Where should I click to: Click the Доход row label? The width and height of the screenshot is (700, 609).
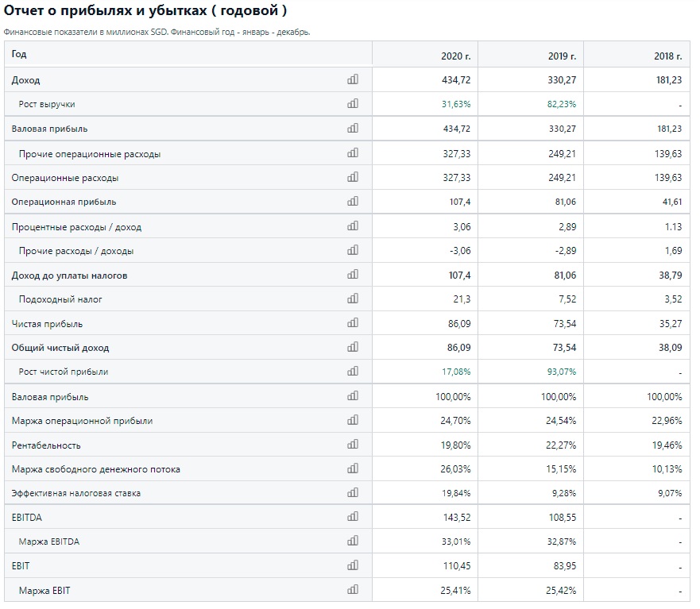click(x=26, y=80)
